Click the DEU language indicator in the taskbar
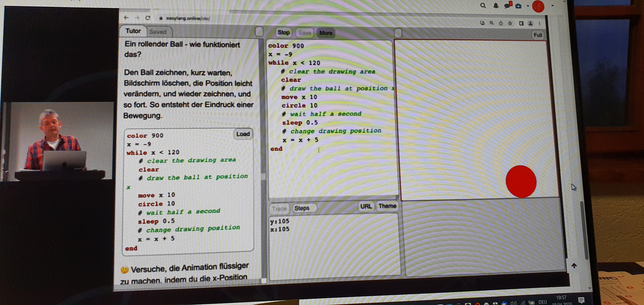The width and height of the screenshot is (644, 305). pyautogui.click(x=542, y=302)
